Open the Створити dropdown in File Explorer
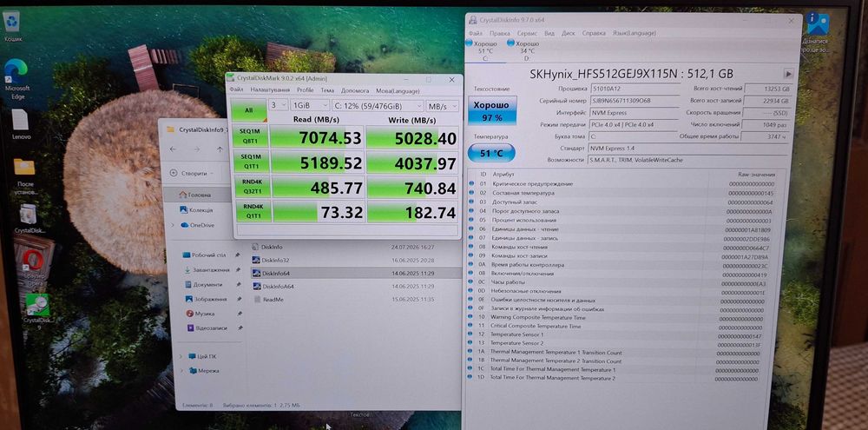 [x=192, y=173]
